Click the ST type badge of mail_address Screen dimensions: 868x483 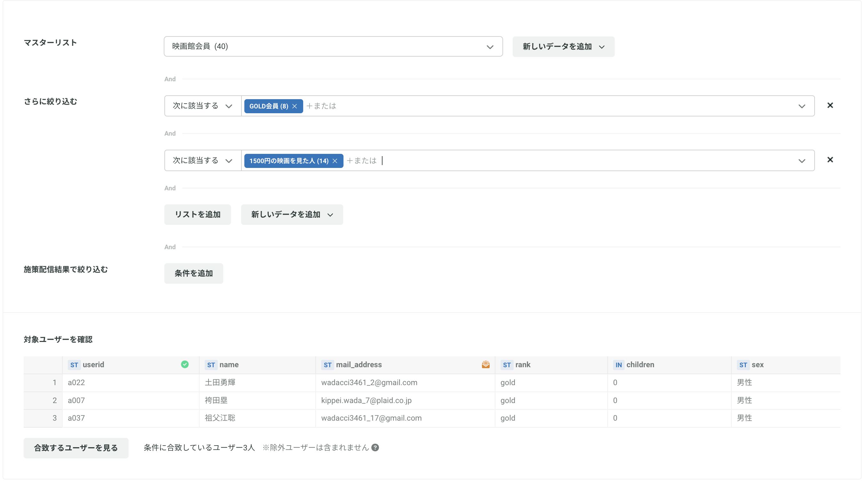[327, 365]
